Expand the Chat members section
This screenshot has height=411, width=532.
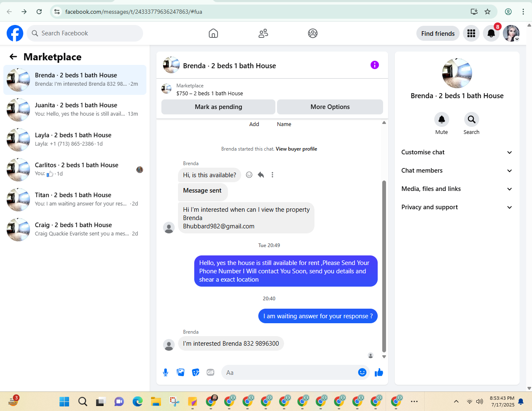[457, 171]
